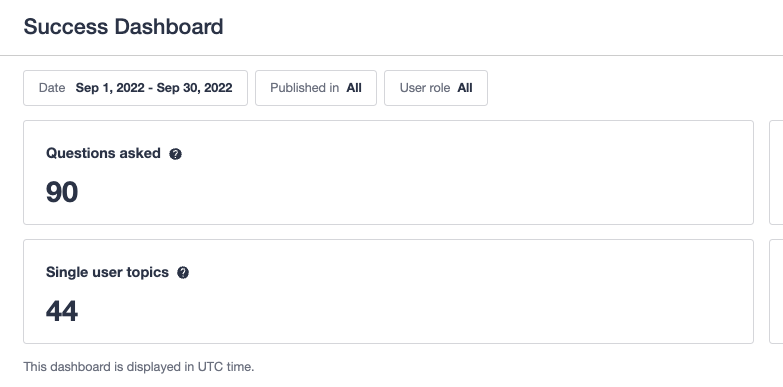Image resolution: width=783 pixels, height=387 pixels.
Task: Select the Sep 1 - Sep 30, 2022 date text
Action: (154, 88)
